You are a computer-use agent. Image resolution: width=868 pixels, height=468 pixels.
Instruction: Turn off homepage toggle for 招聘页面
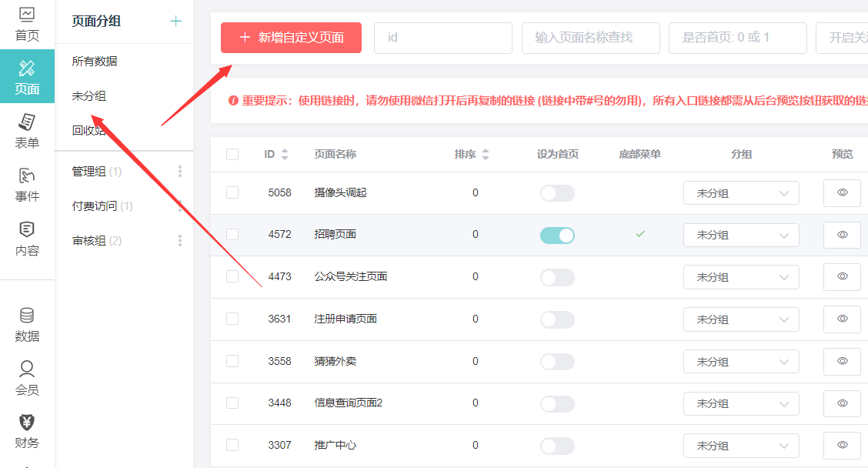pos(557,235)
